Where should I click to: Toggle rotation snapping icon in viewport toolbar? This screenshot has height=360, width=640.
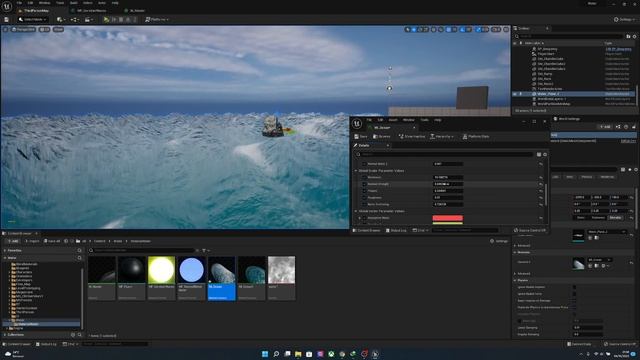[x=462, y=29]
